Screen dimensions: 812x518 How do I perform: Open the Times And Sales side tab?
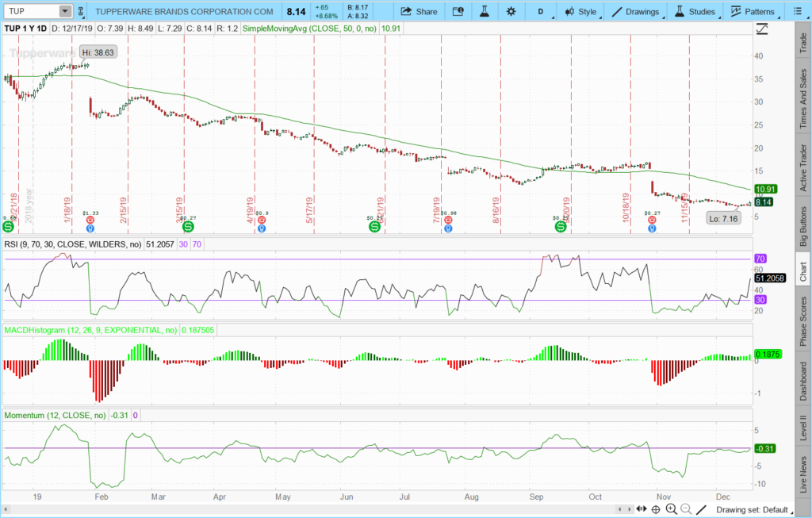pyautogui.click(x=802, y=99)
